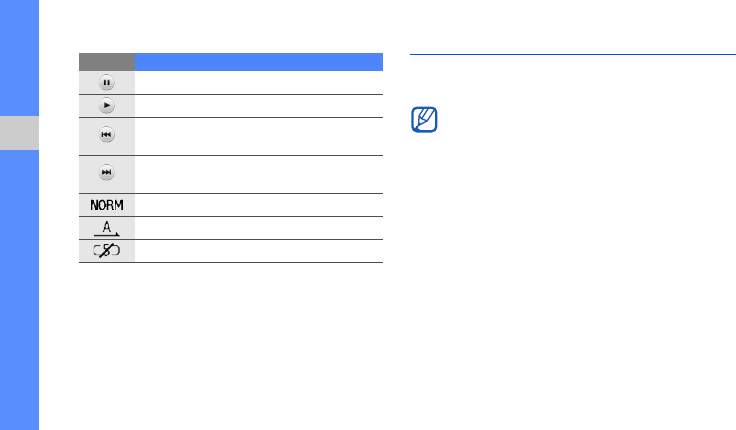The height and width of the screenshot is (430, 736).
Task: Select the blank row beside pause icon
Action: pyautogui.click(x=259, y=83)
